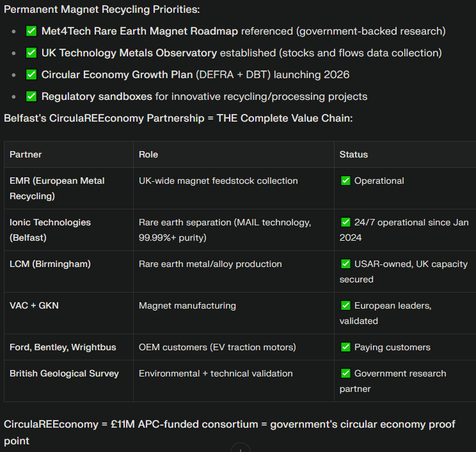Click the check emoji beside USAR-owned status
The height and width of the screenshot is (452, 476).
point(345,264)
